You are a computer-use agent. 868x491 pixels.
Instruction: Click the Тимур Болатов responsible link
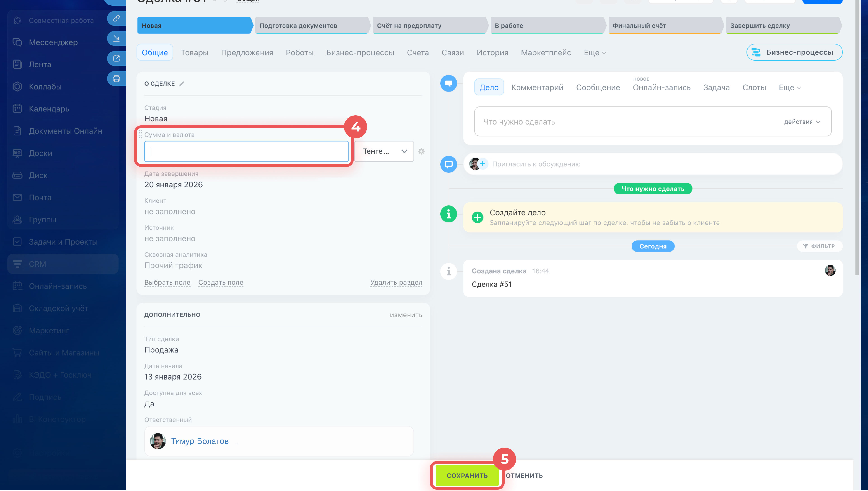[200, 441]
